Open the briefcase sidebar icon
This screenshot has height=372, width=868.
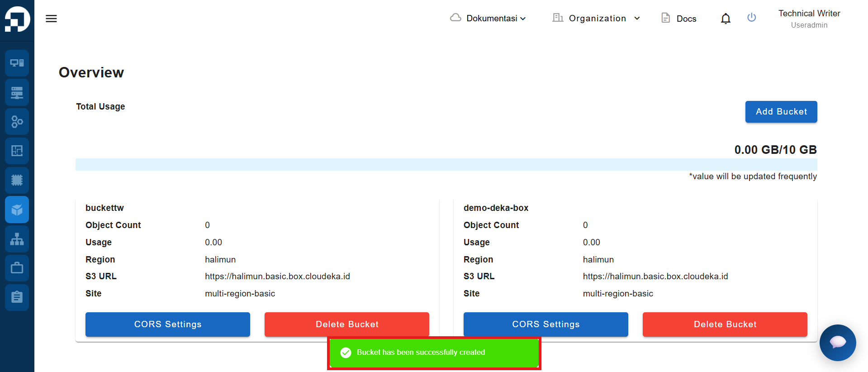17,268
